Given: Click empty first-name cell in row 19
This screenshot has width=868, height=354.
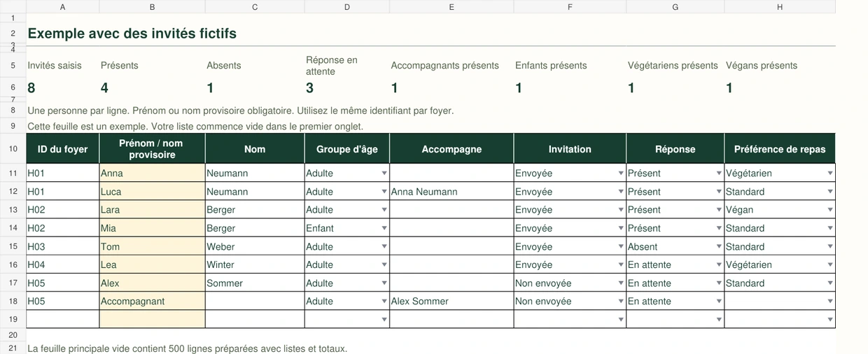Looking at the screenshot, I should click(153, 320).
